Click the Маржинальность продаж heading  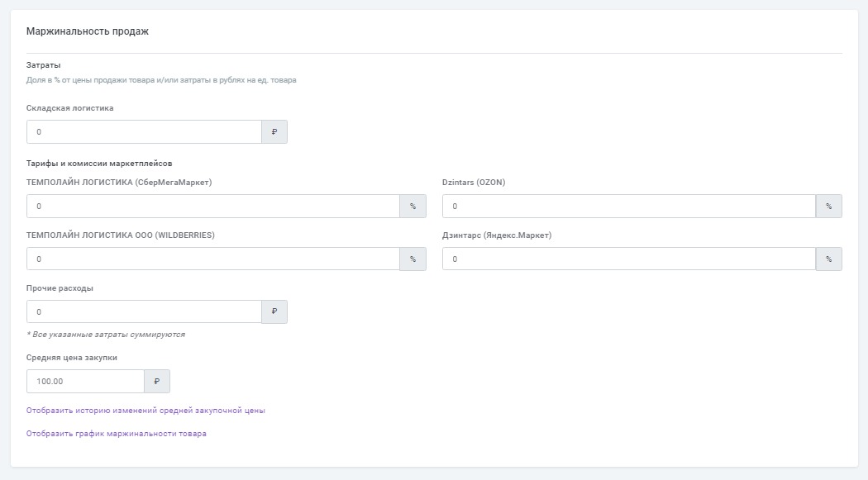click(88, 31)
